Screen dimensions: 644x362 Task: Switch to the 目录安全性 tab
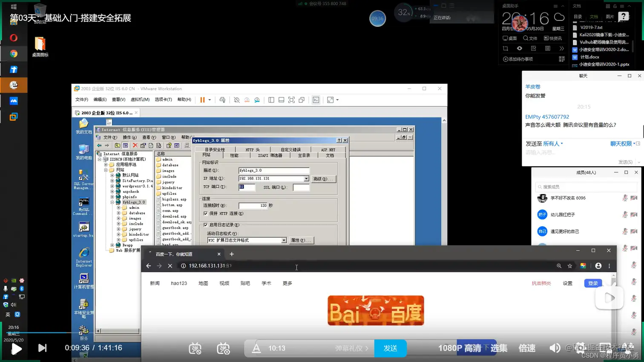pos(215,150)
